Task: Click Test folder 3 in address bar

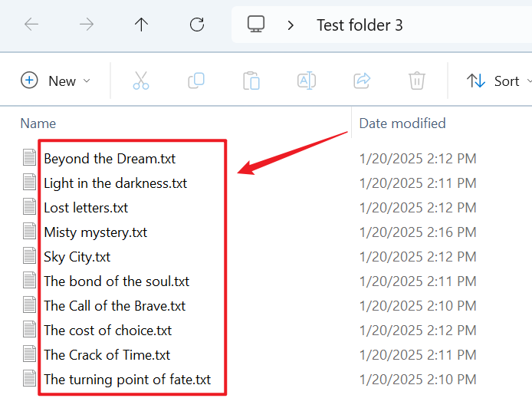Action: point(360,25)
